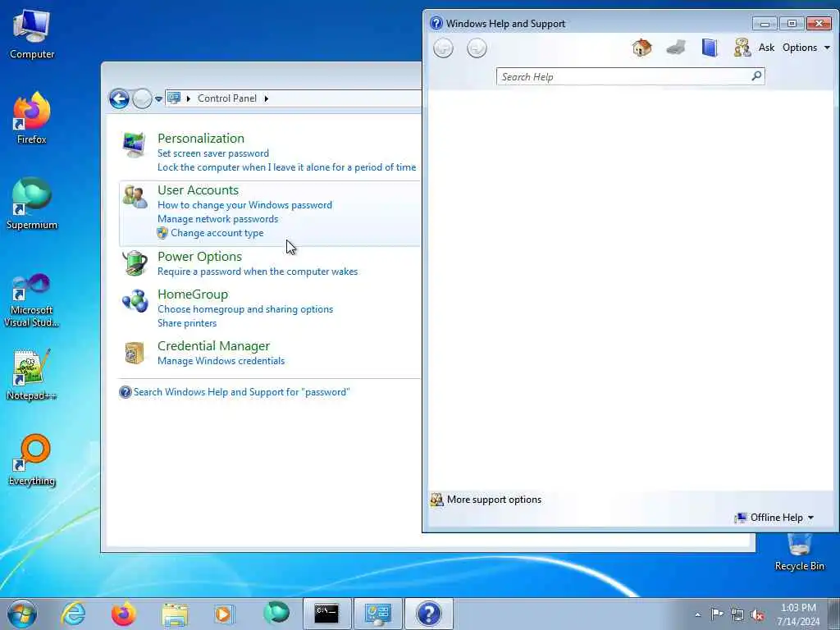Image resolution: width=840 pixels, height=630 pixels.
Task: Open Credential Manager heading link
Action: [214, 346]
